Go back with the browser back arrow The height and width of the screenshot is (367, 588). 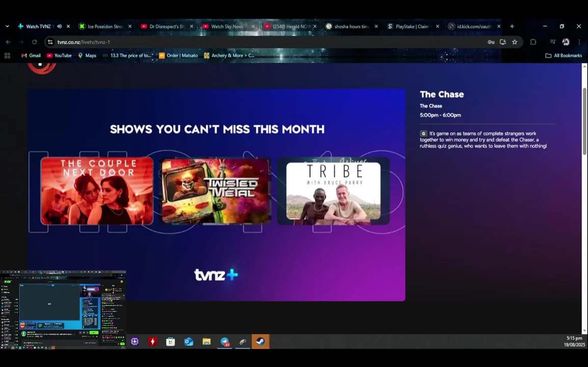[8, 42]
